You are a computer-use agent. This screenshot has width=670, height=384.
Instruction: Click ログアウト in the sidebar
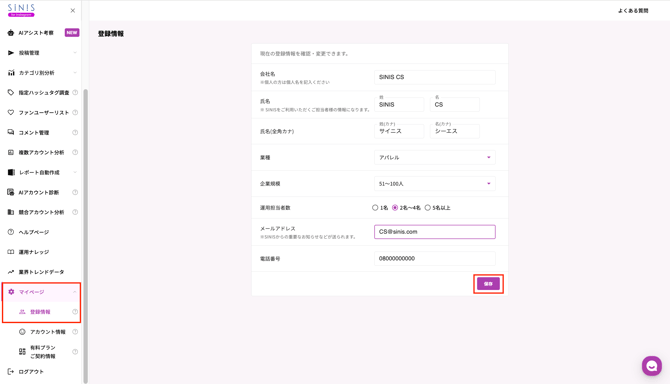point(31,372)
